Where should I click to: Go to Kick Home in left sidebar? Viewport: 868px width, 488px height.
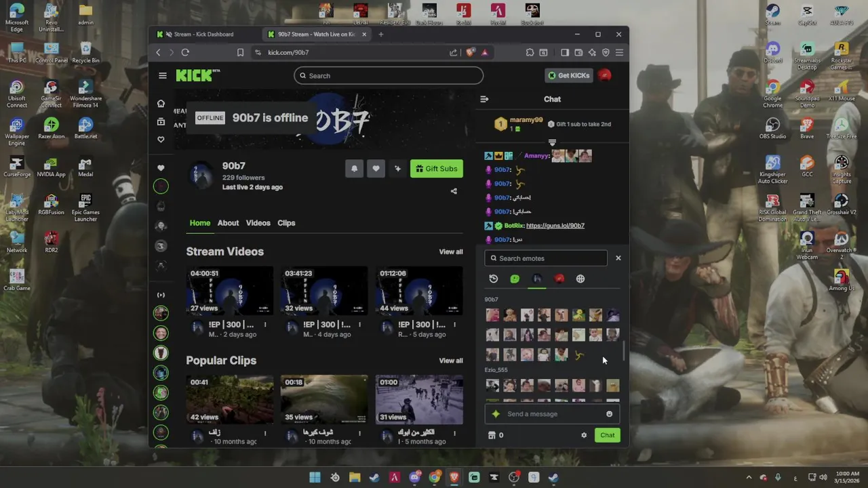[x=161, y=104]
